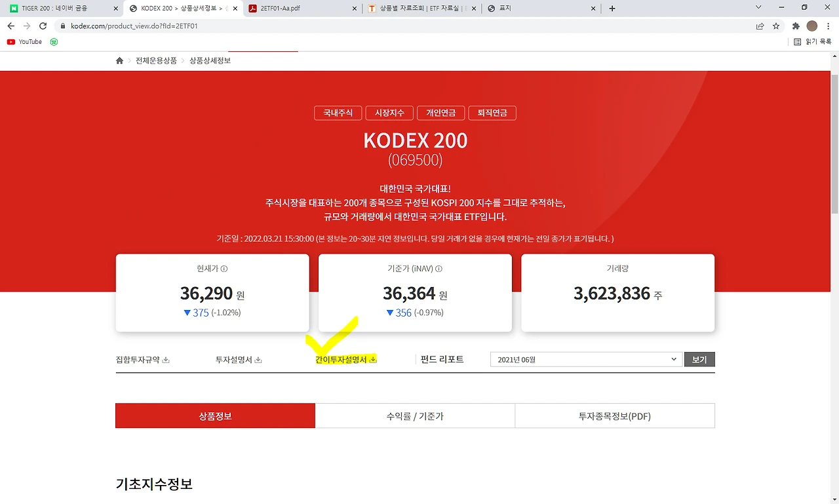The height and width of the screenshot is (504, 839).
Task: Click the 기초지수정보 heading
Action: click(x=154, y=484)
